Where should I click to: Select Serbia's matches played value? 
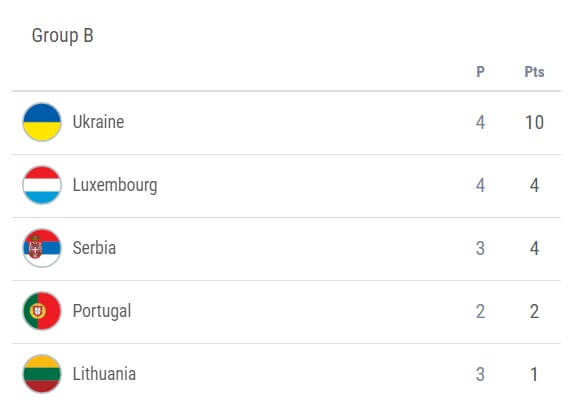tap(480, 248)
